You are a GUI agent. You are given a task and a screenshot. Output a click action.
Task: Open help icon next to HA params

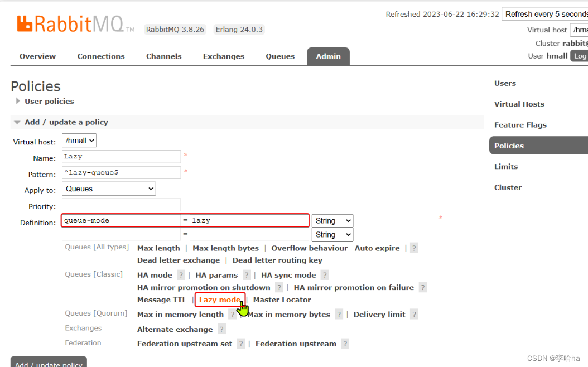[247, 275]
